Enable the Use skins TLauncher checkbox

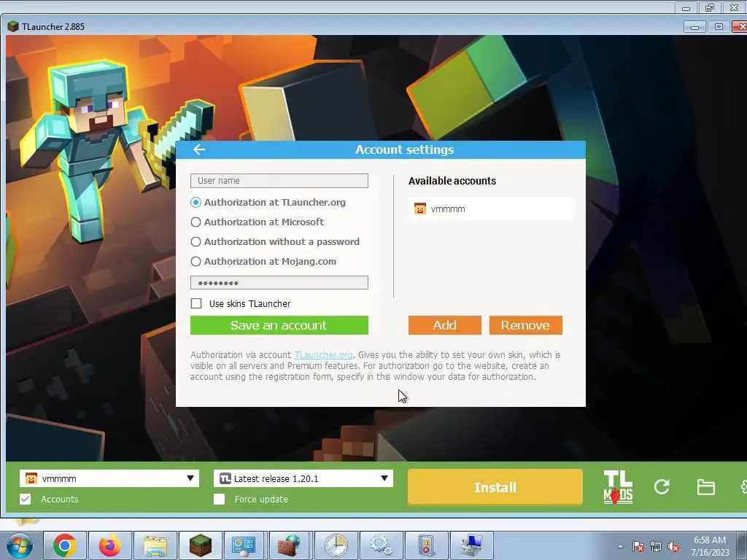coord(196,303)
